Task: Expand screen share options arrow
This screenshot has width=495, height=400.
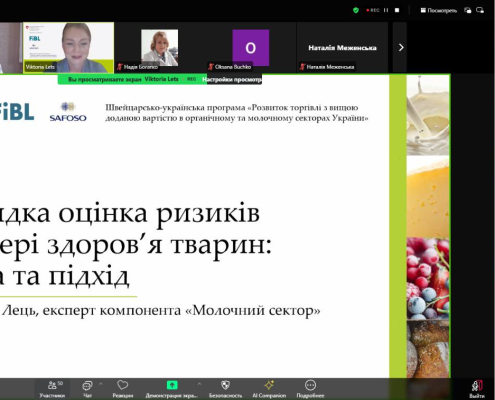Action: click(x=199, y=384)
